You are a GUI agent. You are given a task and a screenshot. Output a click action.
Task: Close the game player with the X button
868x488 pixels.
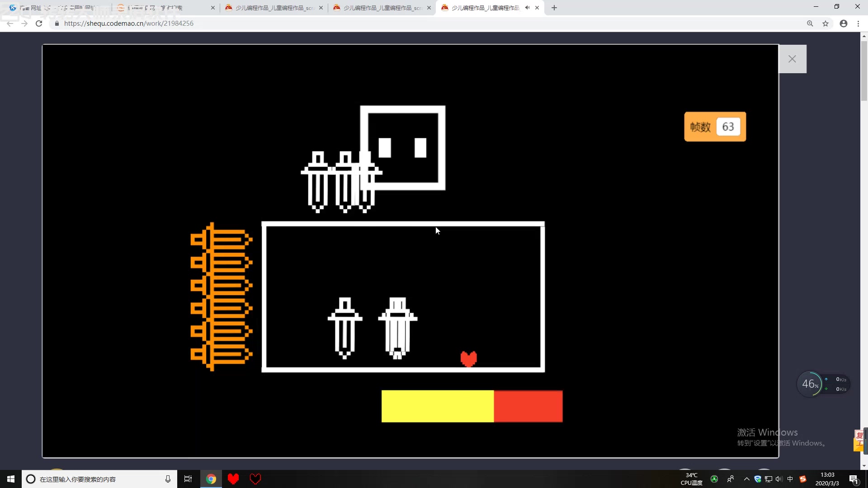[x=792, y=59]
